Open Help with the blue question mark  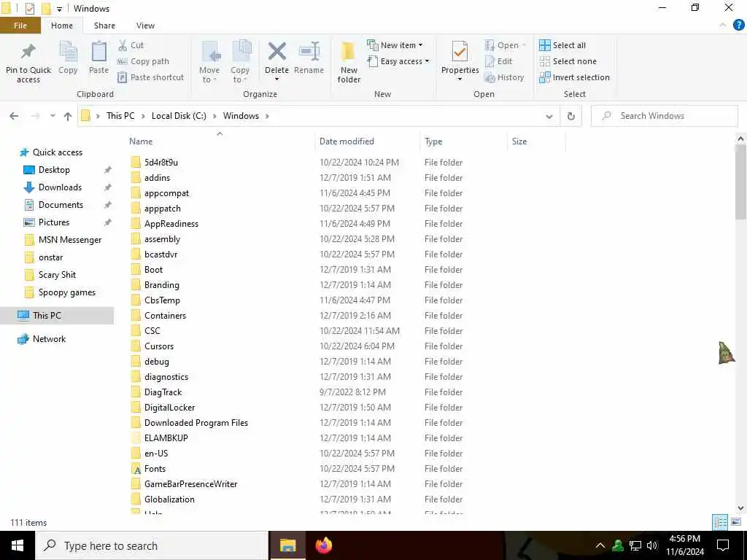[738, 26]
